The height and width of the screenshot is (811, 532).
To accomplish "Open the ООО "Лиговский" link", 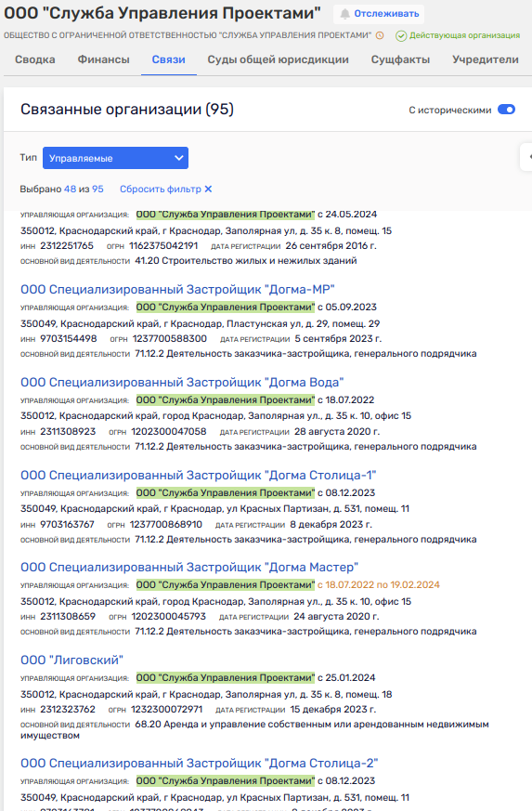I will pos(71,661).
